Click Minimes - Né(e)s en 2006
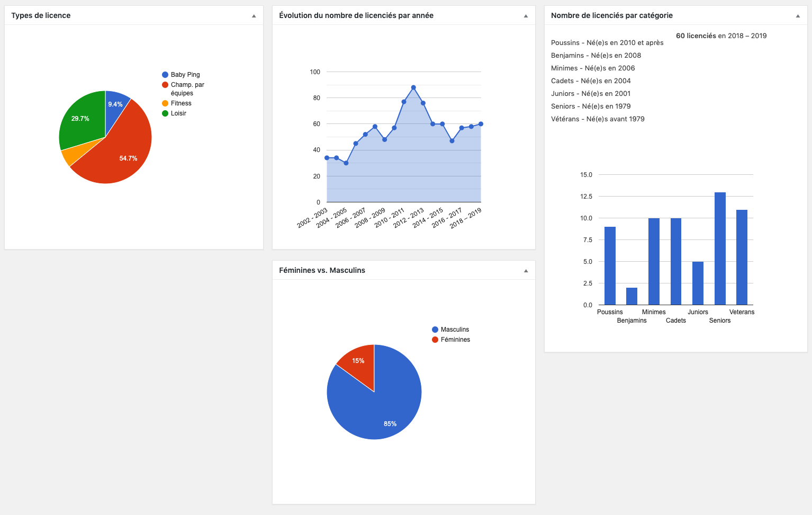The image size is (812, 515). pyautogui.click(x=593, y=68)
